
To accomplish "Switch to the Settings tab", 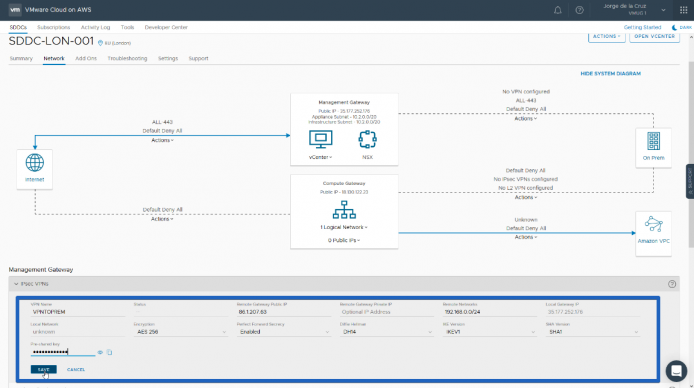I will tap(168, 58).
